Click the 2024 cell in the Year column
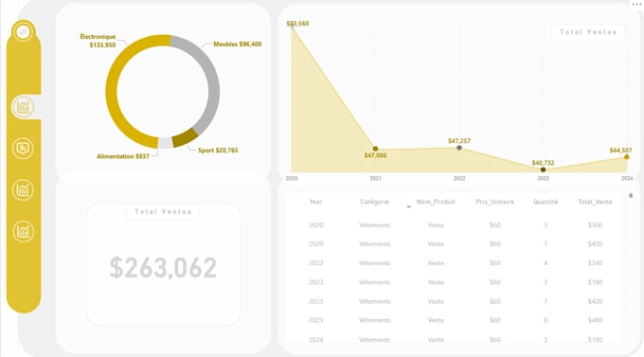644x357 pixels. click(x=315, y=340)
